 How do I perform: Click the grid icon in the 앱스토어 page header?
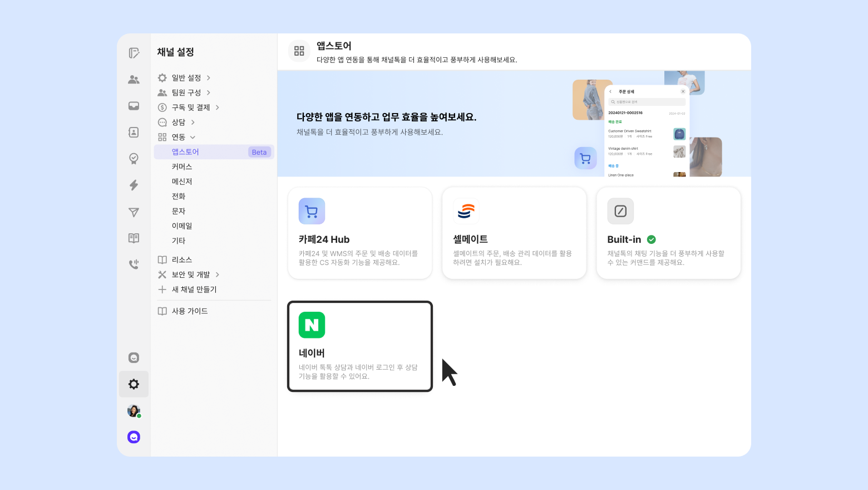[299, 51]
